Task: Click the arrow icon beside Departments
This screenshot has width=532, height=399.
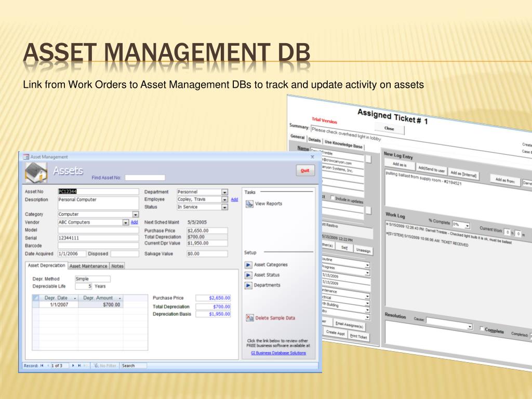Action: tap(248, 285)
